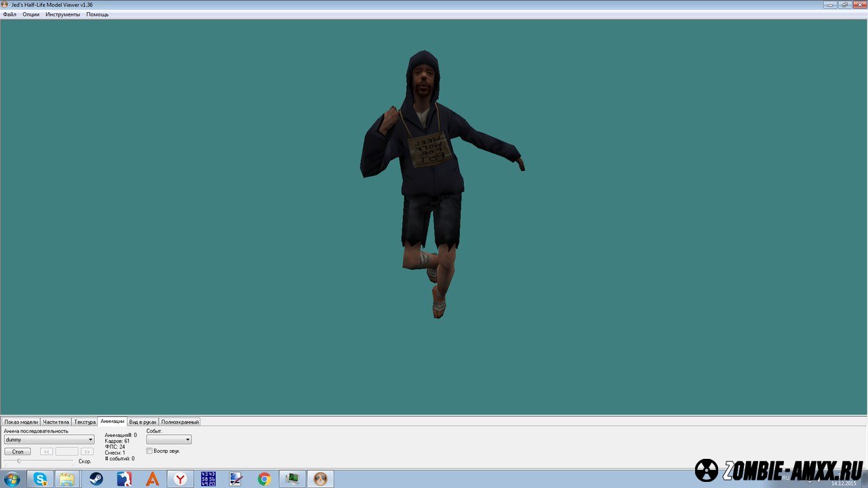Screen dimensions: 868x488
Task: Click the Кадров: 61 frame count text
Action: [117, 441]
